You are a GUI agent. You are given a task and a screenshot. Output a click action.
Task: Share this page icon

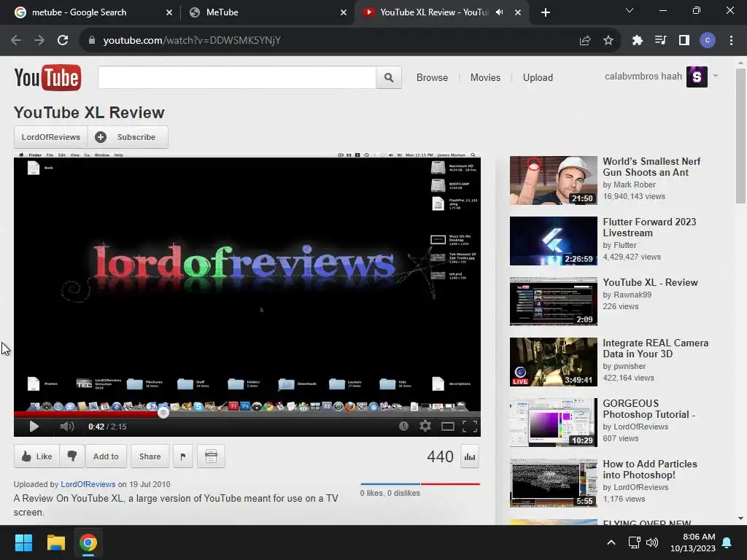point(585,41)
